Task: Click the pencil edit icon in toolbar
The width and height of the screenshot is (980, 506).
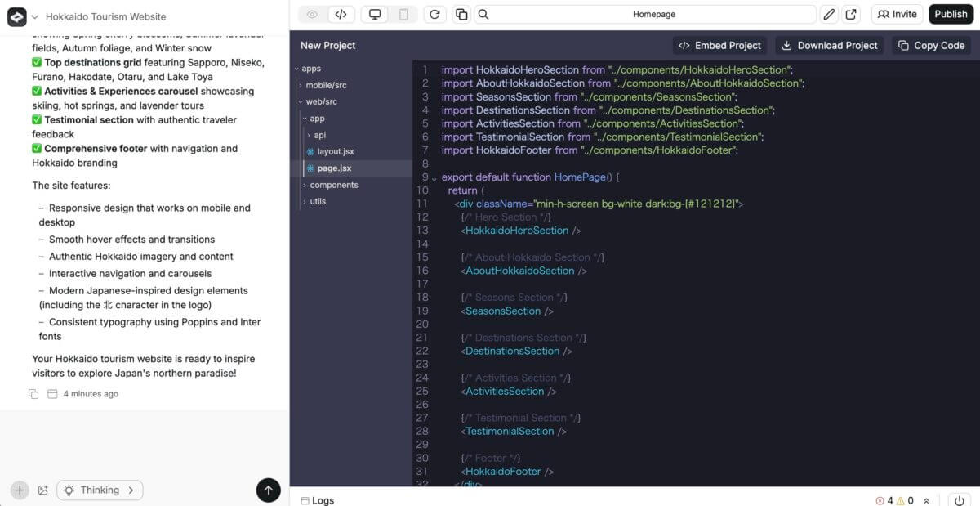Action: (x=829, y=14)
